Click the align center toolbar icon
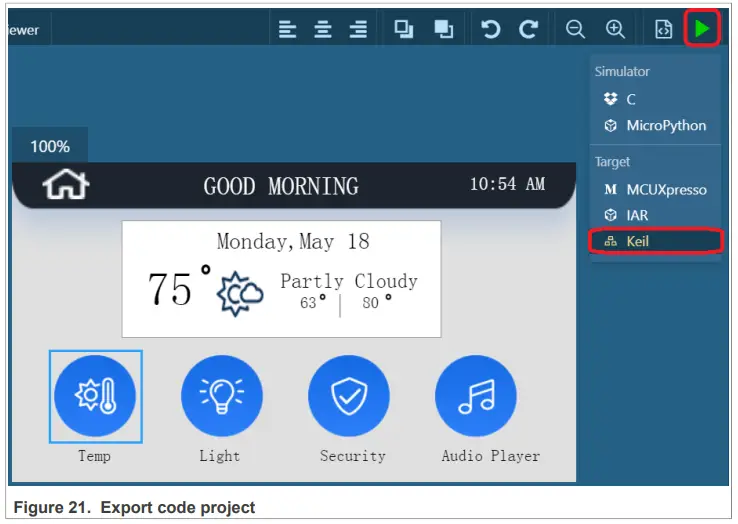This screenshot has height=524, width=738. 323,30
